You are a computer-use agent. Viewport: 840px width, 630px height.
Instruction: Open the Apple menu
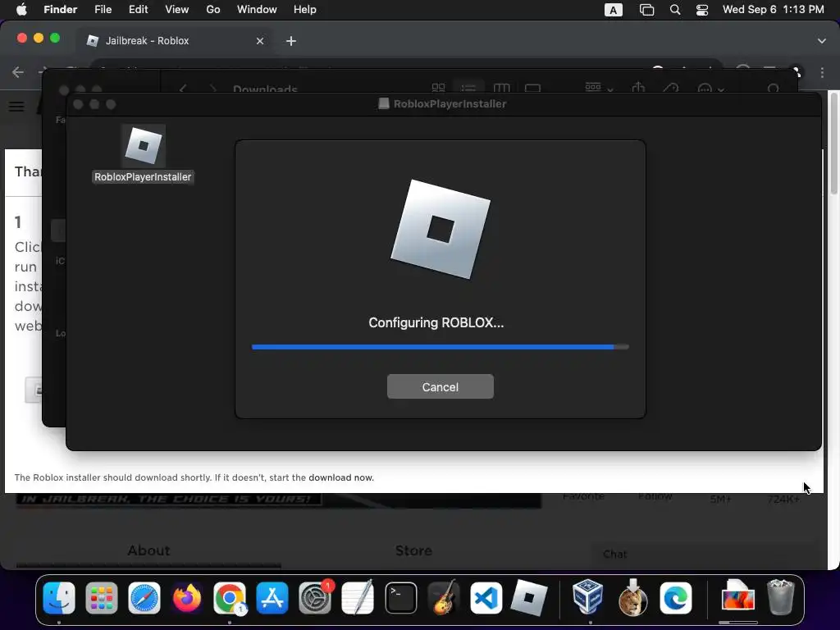21,10
